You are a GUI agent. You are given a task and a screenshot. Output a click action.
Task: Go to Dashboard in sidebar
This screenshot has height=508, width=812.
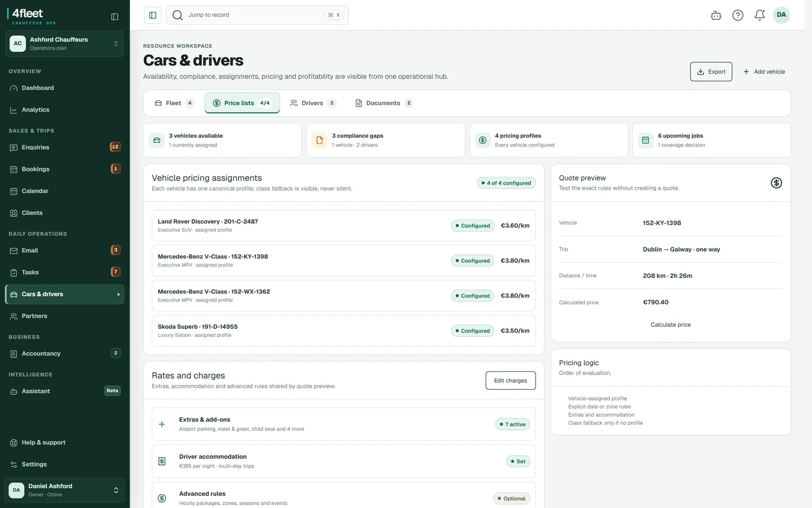point(64,88)
